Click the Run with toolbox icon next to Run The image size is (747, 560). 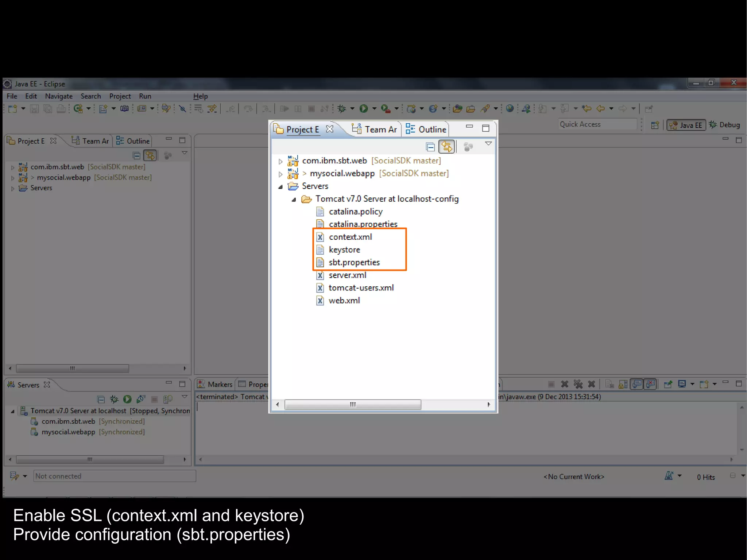pos(386,109)
